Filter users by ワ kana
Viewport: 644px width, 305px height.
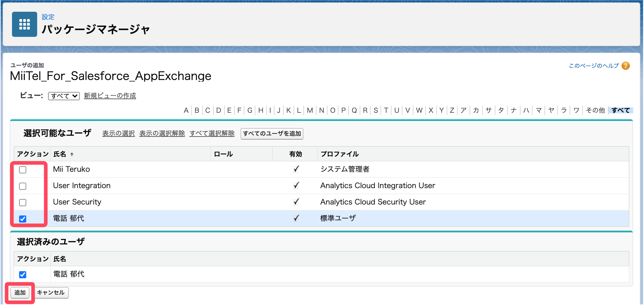pyautogui.click(x=576, y=110)
